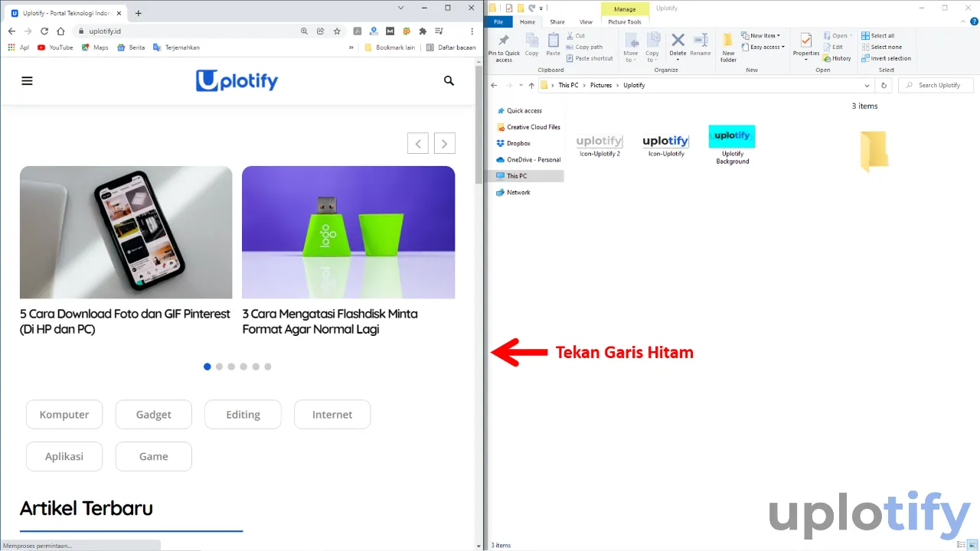Open Chrome's zoom magnifier icon in address bar
980x551 pixels.
click(304, 31)
